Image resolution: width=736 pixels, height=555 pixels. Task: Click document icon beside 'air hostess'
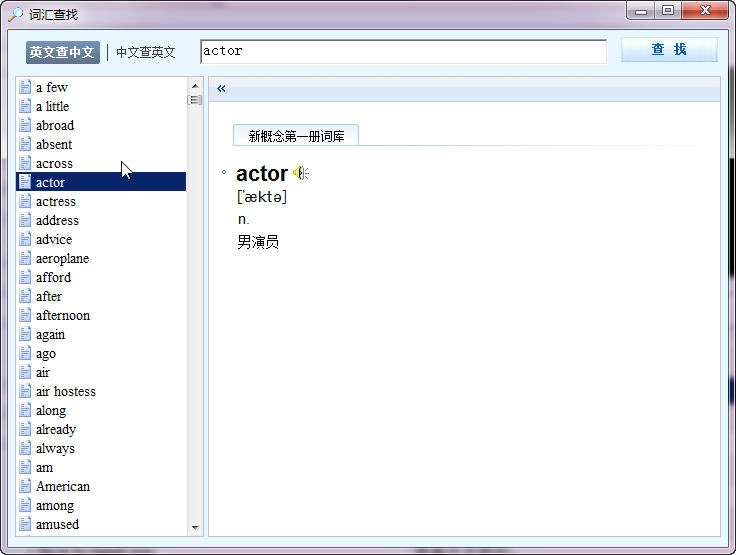coord(25,391)
